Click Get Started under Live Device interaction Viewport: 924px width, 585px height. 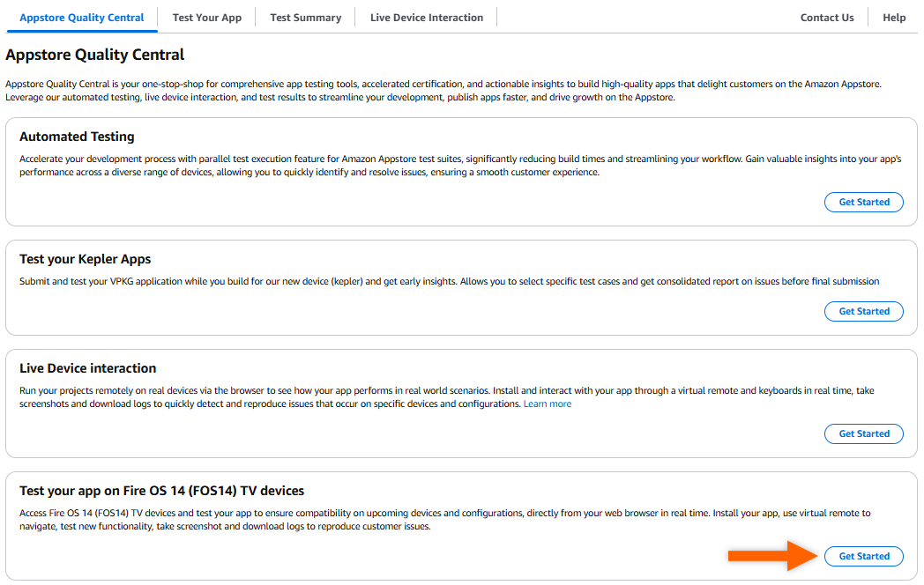(x=863, y=433)
